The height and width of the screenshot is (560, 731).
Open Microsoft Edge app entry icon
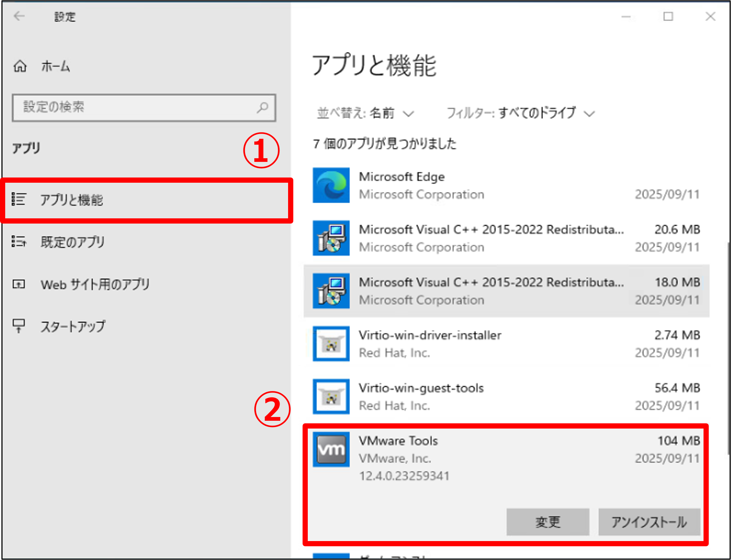click(x=330, y=185)
